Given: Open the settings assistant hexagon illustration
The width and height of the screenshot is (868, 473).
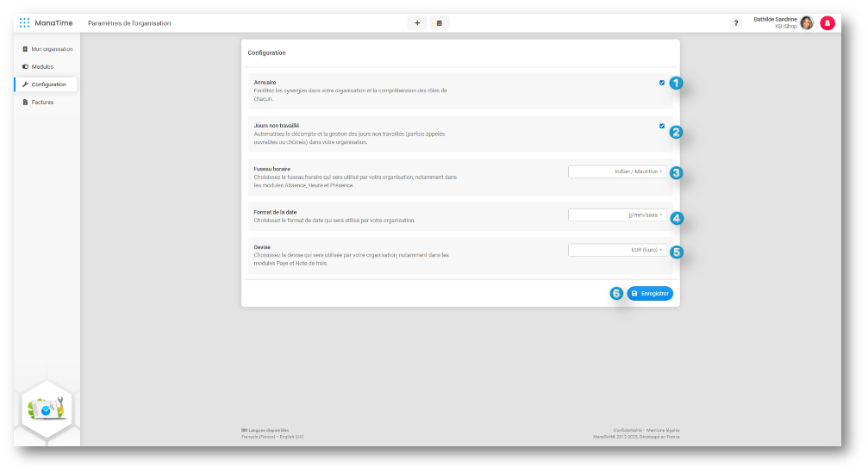Looking at the screenshot, I should tap(47, 410).
